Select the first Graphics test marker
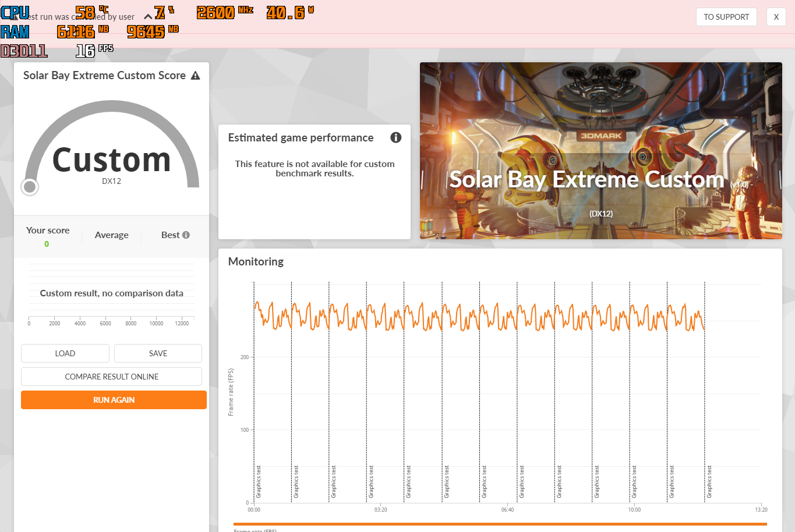795x532 pixels. point(258,482)
